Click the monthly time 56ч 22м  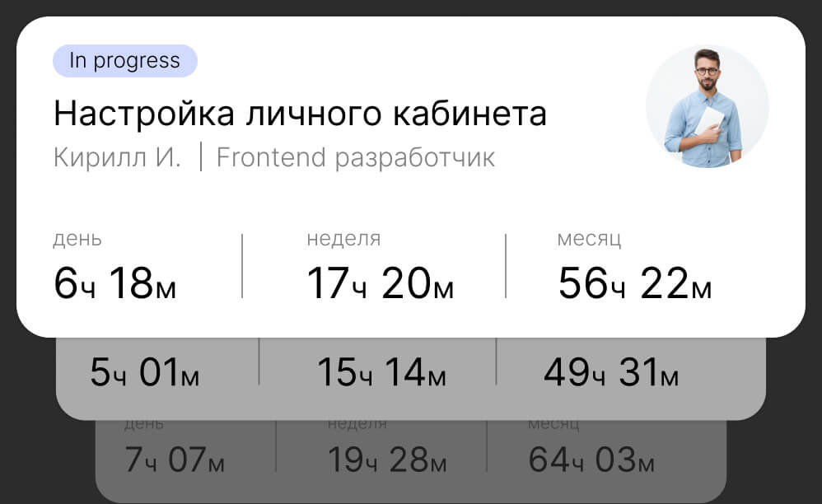[635, 283]
